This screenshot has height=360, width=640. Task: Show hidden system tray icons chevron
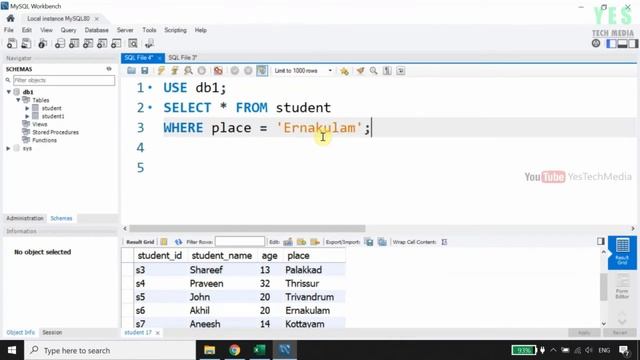click(x=553, y=350)
